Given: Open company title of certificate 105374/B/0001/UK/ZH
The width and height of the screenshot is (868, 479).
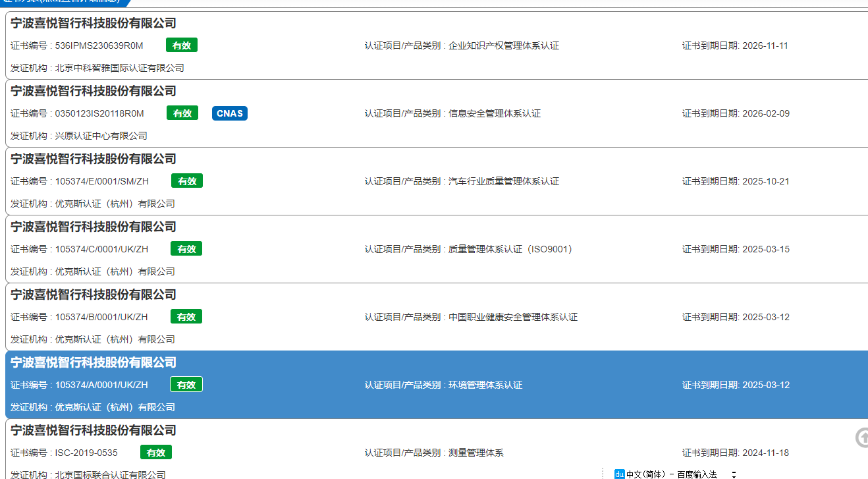Looking at the screenshot, I should [x=94, y=295].
